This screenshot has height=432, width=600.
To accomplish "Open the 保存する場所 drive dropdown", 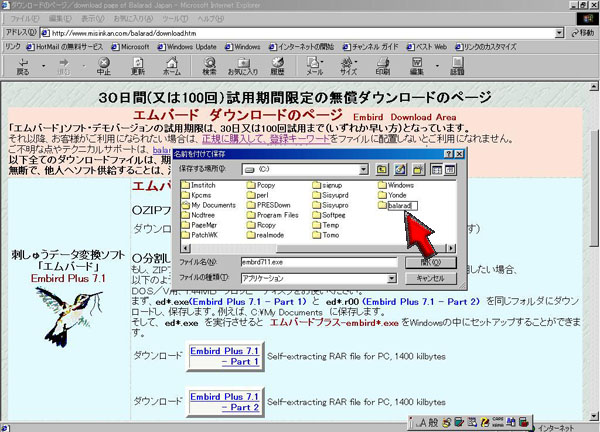I will (364, 169).
